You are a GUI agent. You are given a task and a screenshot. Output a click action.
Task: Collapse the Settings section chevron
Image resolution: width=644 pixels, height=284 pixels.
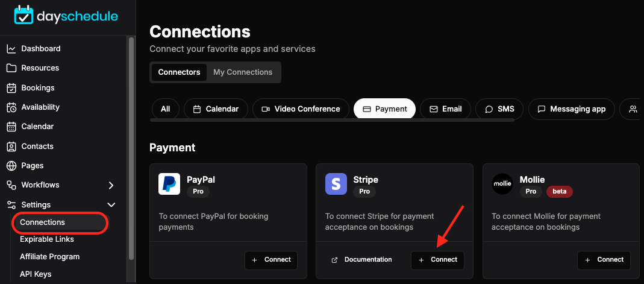tap(111, 204)
